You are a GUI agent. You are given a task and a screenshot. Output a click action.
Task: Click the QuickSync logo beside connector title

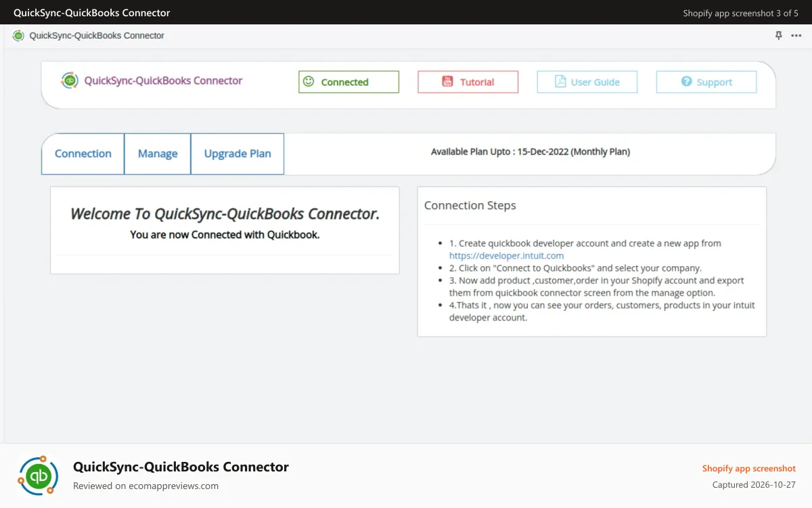coord(70,81)
